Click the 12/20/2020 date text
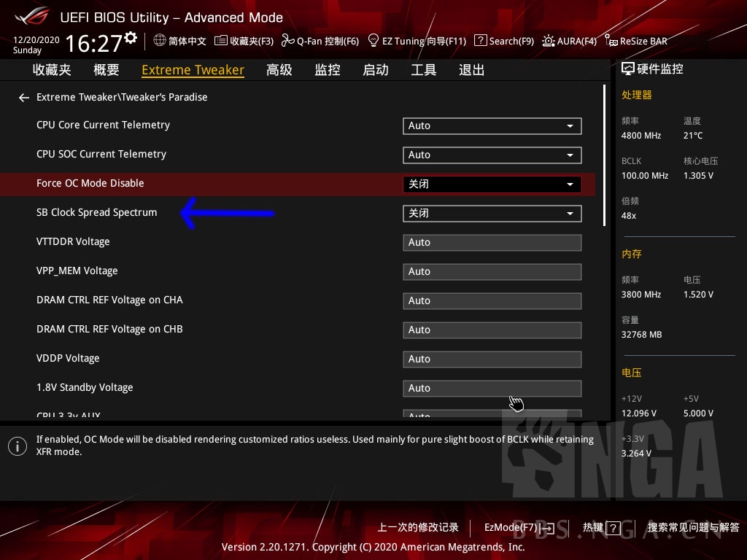The image size is (747, 560). point(36,40)
